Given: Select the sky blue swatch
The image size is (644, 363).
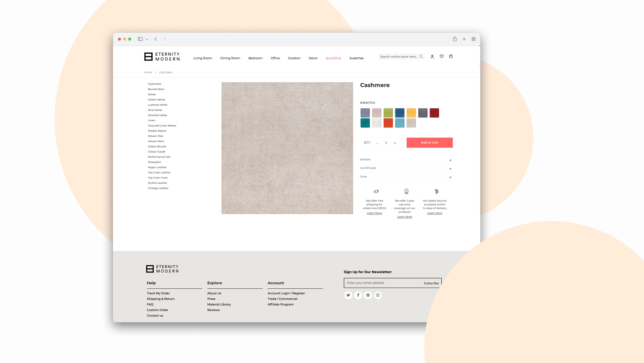Looking at the screenshot, I should click(x=400, y=123).
